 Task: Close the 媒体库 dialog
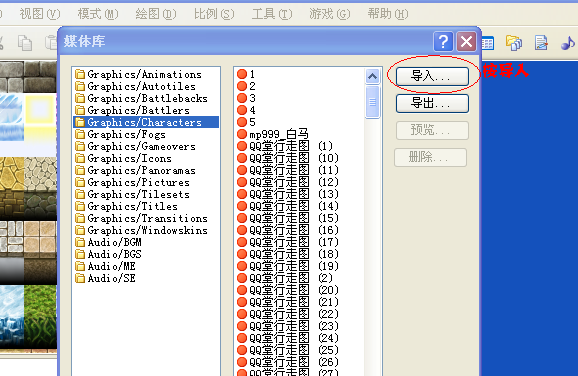pyautogui.click(x=466, y=42)
